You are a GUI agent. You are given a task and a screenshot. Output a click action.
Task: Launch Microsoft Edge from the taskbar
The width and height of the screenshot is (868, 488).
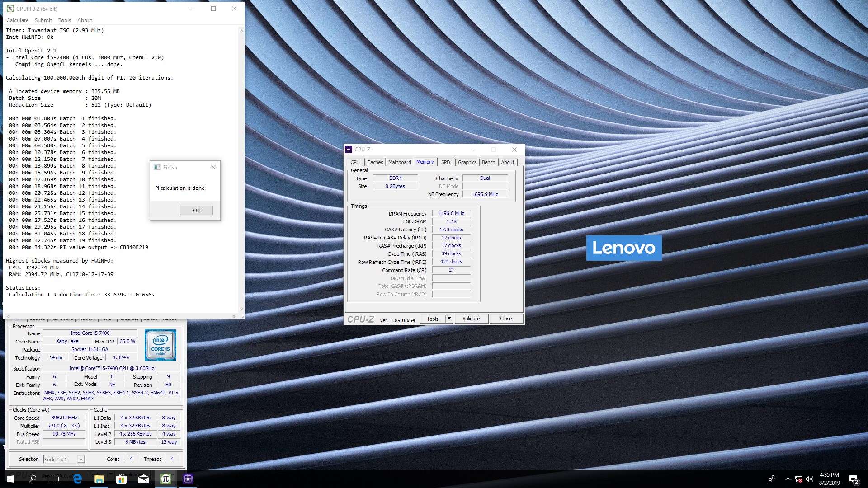click(x=77, y=479)
